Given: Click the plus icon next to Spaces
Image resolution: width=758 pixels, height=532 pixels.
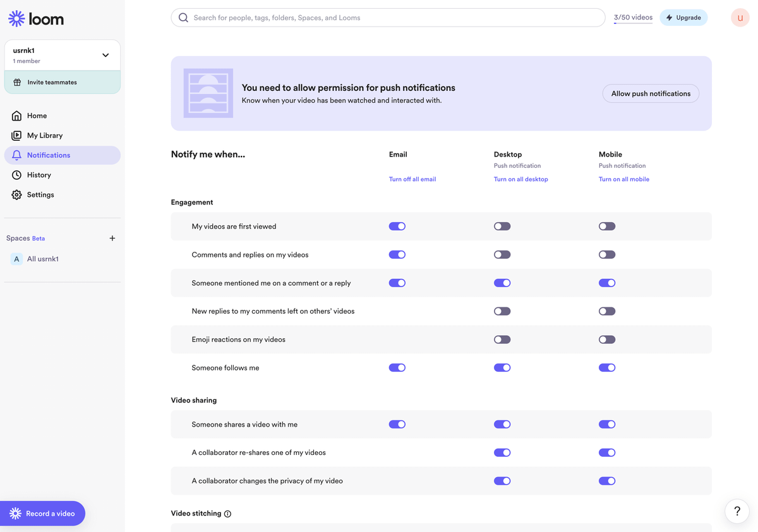Looking at the screenshot, I should 112,239.
